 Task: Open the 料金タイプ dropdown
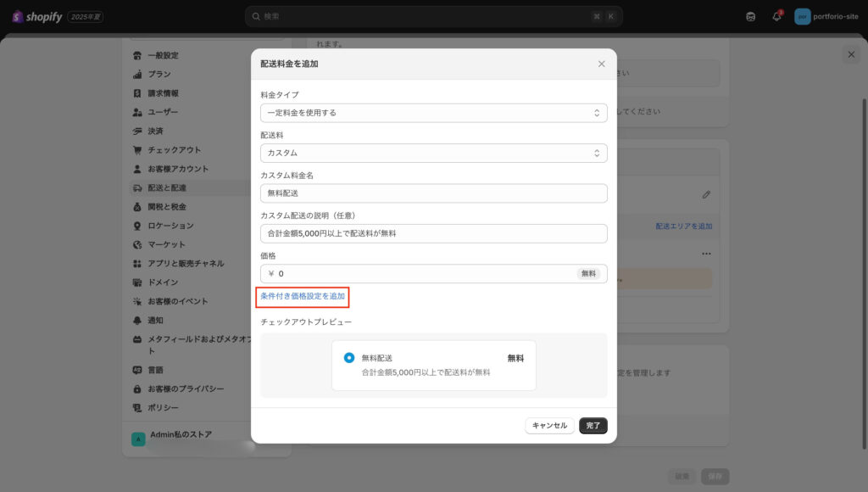point(433,113)
